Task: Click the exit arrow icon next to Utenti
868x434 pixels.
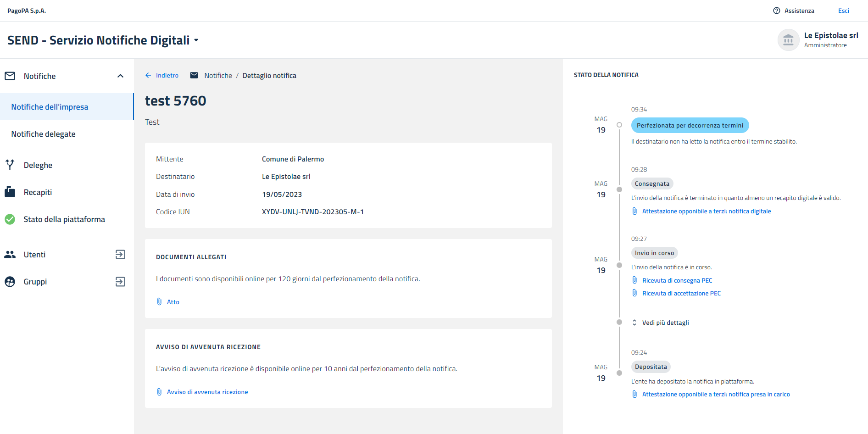Action: coord(120,255)
